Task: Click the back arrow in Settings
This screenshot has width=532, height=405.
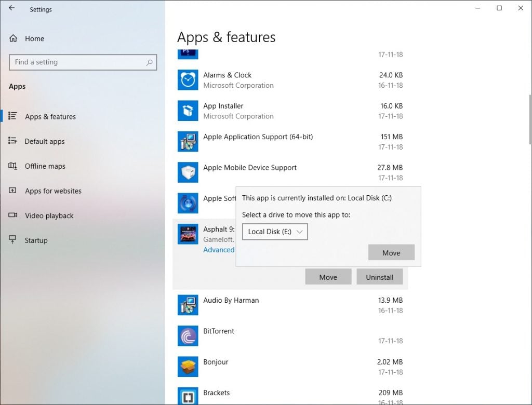Action: tap(12, 8)
